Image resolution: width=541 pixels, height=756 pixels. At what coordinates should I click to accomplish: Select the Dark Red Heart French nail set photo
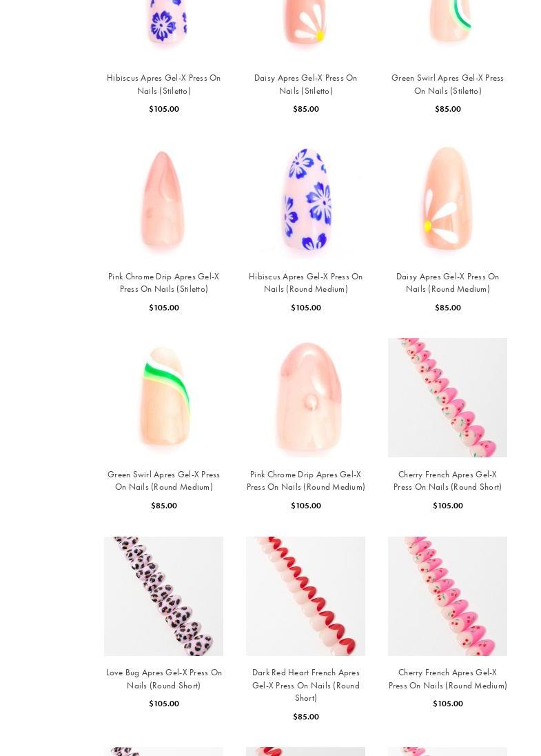coord(305,596)
